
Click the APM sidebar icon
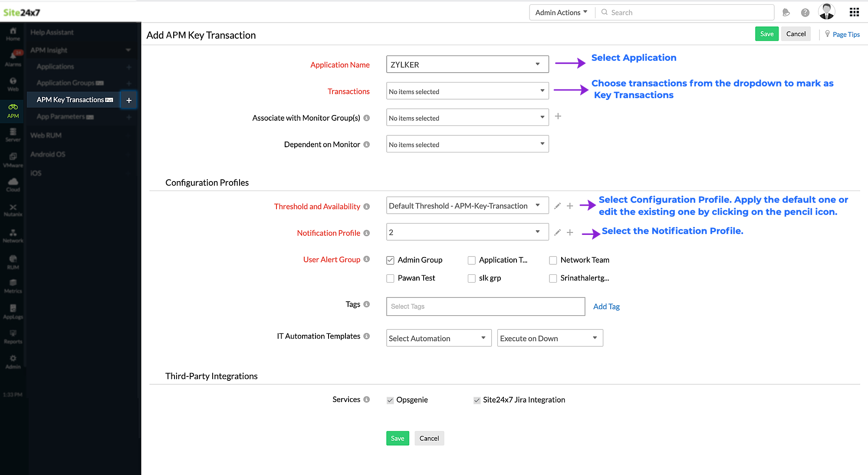[13, 110]
